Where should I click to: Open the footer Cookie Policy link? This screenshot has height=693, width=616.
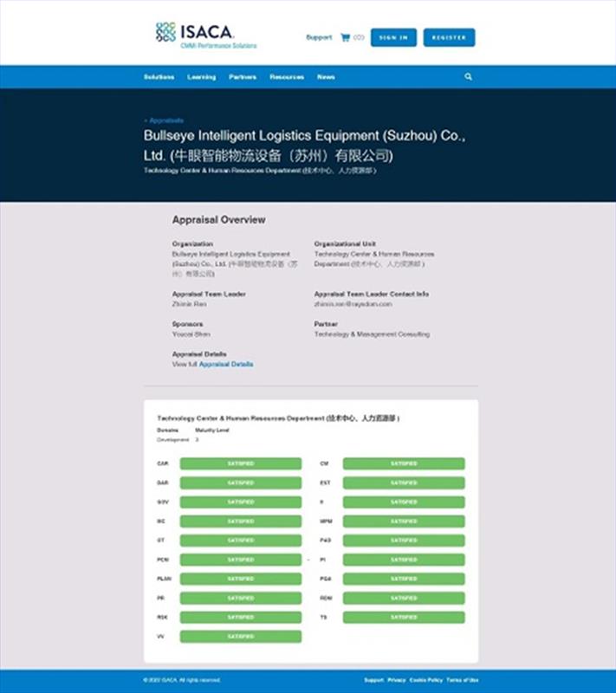(x=426, y=680)
